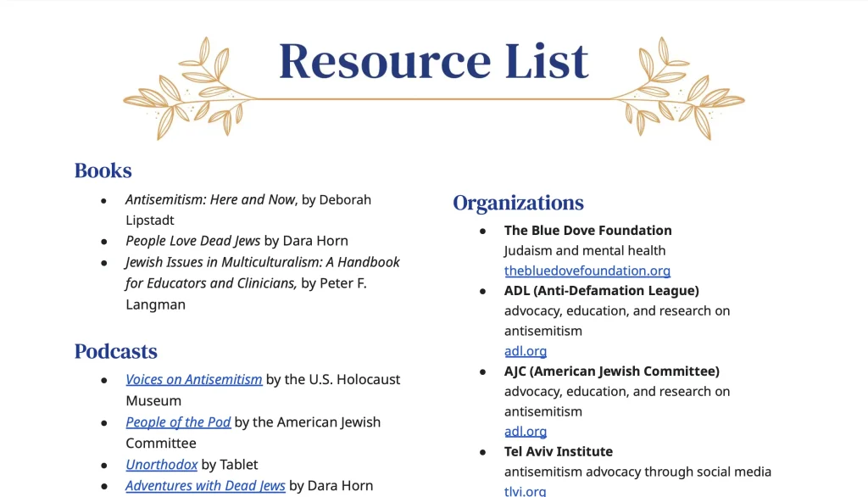Click the Podcasts section heading
This screenshot has width=868, height=497.
[115, 351]
